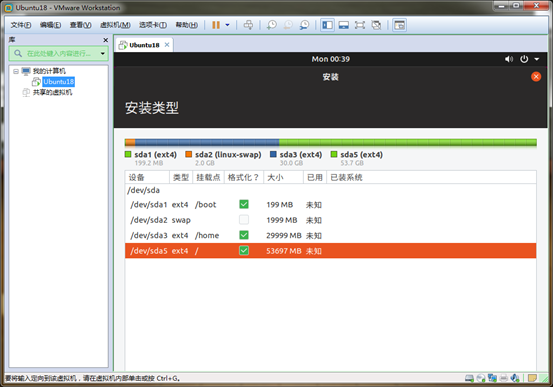Image resolution: width=553 pixels, height=387 pixels.
Task: Toggle the format checkbox for /dev/sda1
Action: click(244, 204)
